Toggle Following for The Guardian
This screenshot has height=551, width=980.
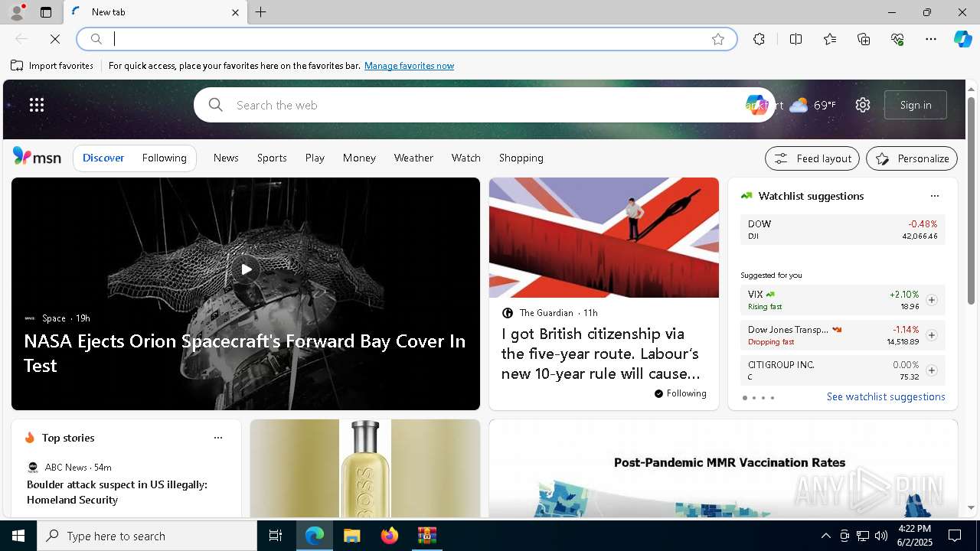[x=680, y=393]
